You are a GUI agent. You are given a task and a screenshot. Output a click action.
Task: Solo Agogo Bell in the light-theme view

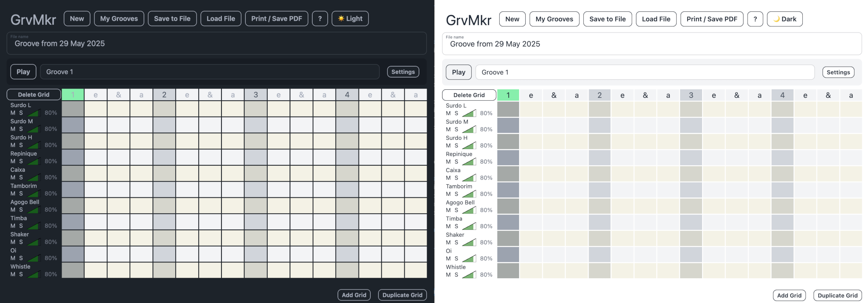click(456, 210)
